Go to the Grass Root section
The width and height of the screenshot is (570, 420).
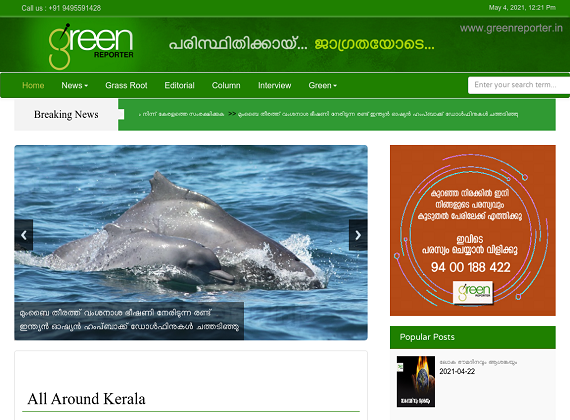pyautogui.click(x=126, y=85)
